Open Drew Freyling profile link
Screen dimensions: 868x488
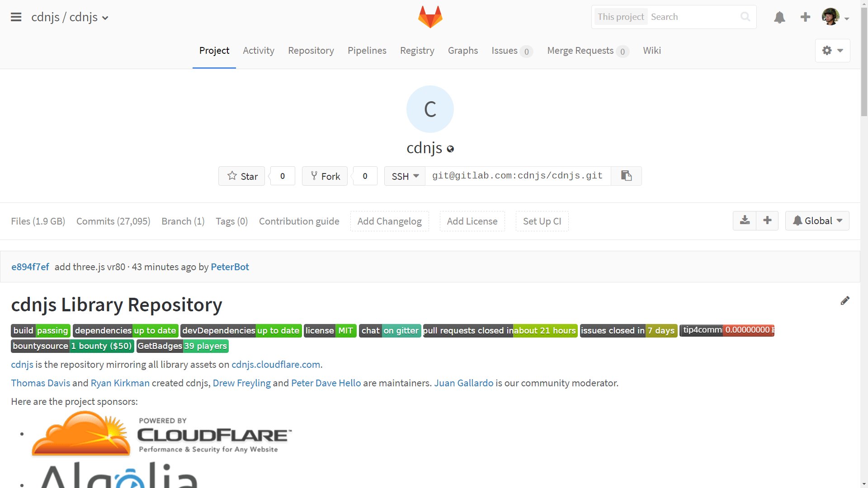click(x=242, y=383)
